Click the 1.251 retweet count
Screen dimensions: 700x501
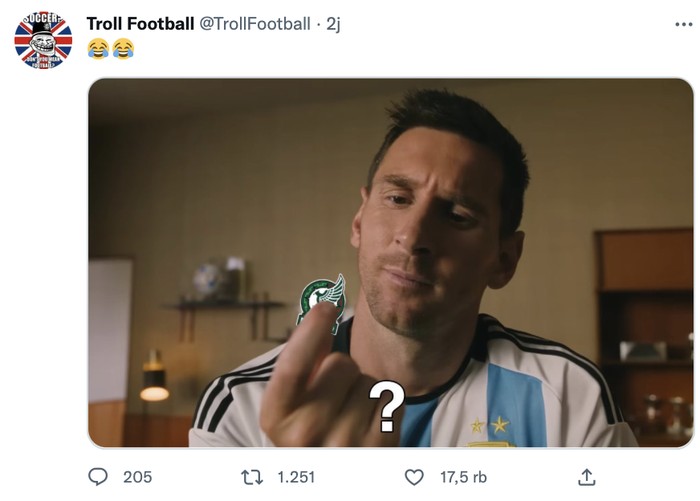[x=296, y=477]
